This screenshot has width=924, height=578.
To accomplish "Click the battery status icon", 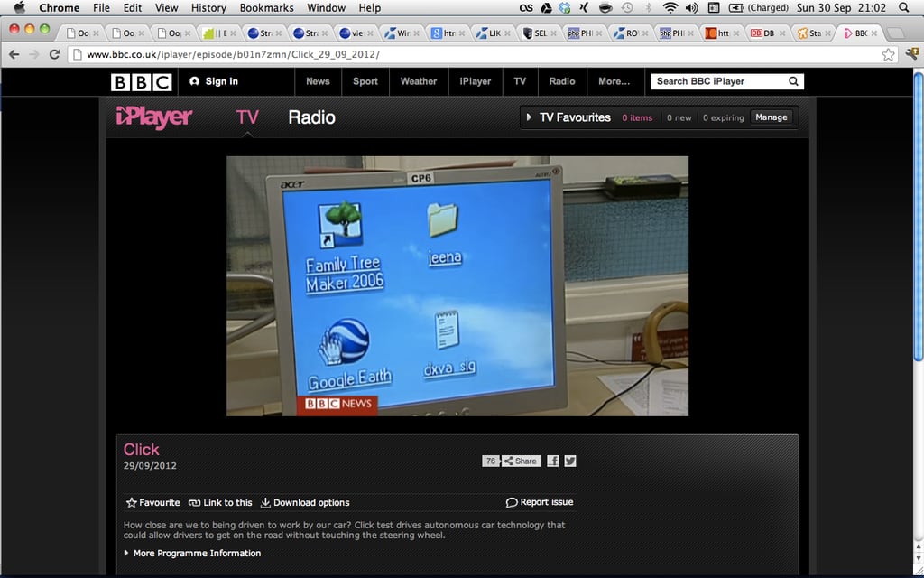I will (735, 7).
